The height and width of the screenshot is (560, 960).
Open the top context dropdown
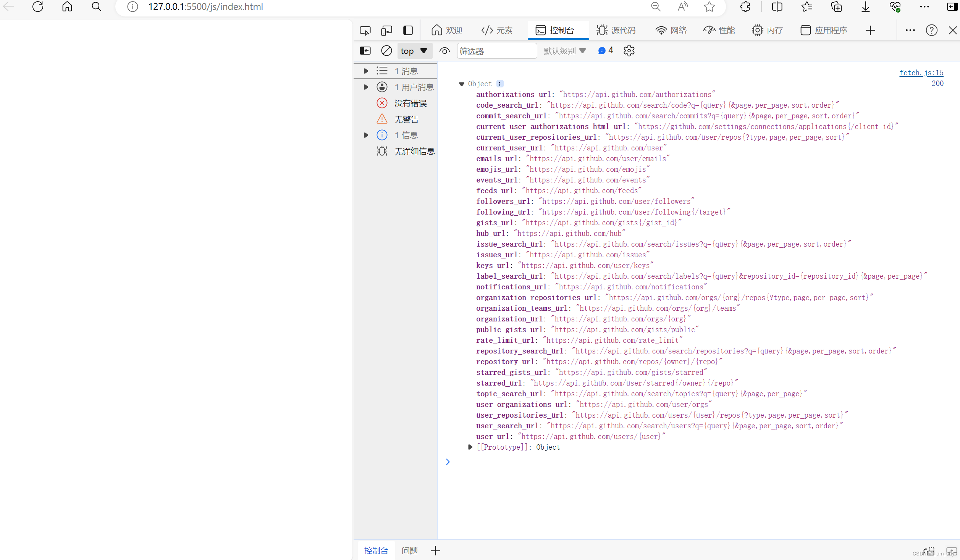click(414, 51)
